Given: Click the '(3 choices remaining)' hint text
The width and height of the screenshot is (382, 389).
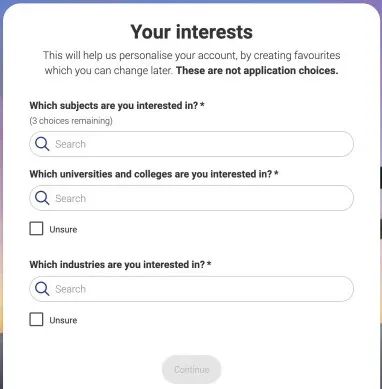Looking at the screenshot, I should [x=71, y=121].
